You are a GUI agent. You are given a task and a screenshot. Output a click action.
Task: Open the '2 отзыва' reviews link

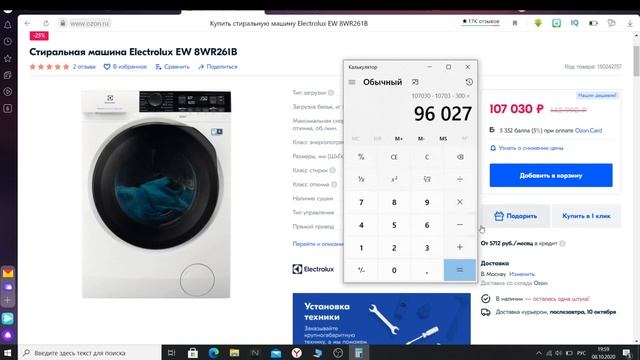(x=84, y=67)
